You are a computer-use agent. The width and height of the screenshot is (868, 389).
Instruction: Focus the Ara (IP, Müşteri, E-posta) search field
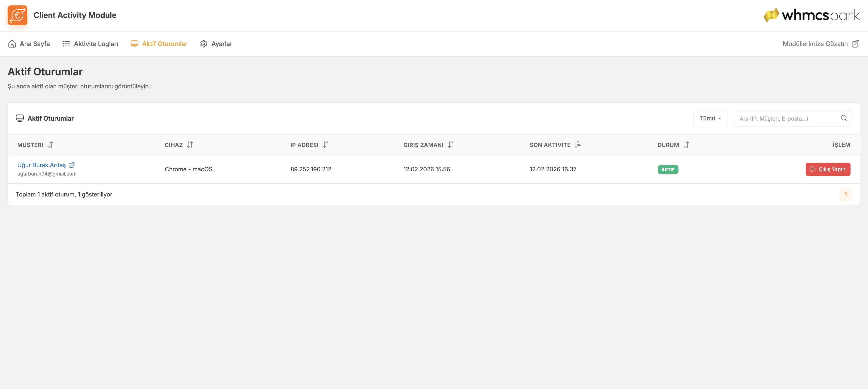(x=792, y=118)
